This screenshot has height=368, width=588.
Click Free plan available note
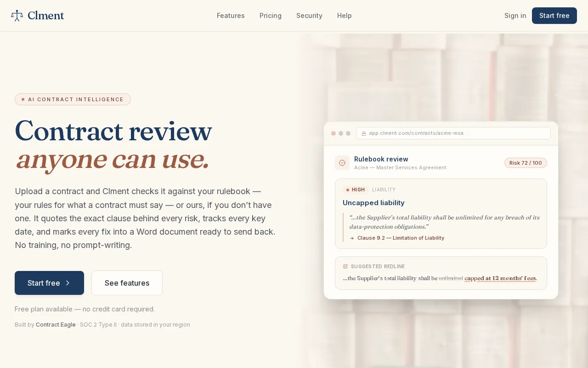(85, 309)
